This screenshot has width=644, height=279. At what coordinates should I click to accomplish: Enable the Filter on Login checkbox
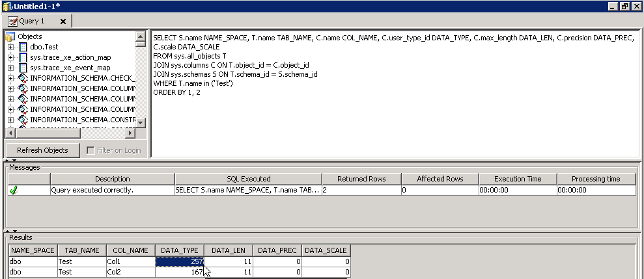91,150
